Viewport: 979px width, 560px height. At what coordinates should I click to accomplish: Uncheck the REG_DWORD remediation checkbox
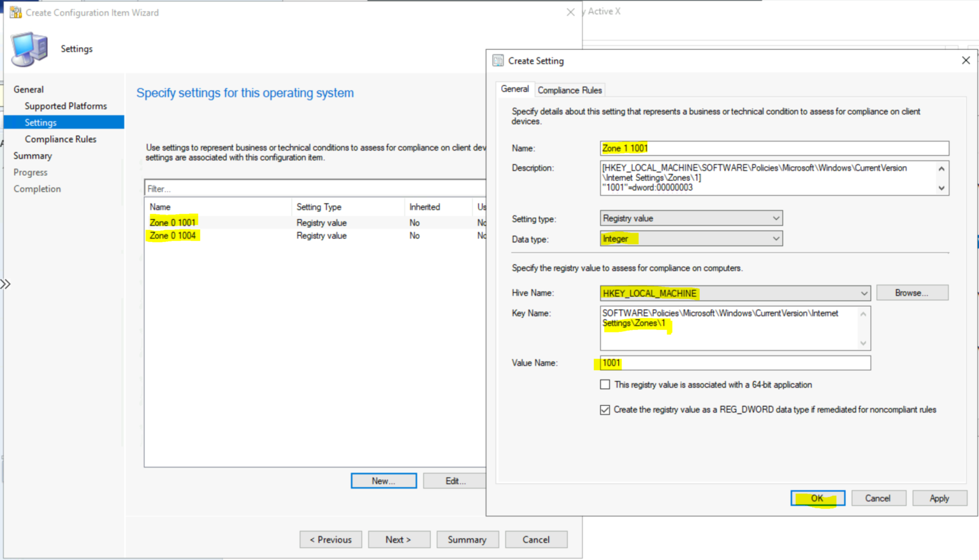[605, 410]
